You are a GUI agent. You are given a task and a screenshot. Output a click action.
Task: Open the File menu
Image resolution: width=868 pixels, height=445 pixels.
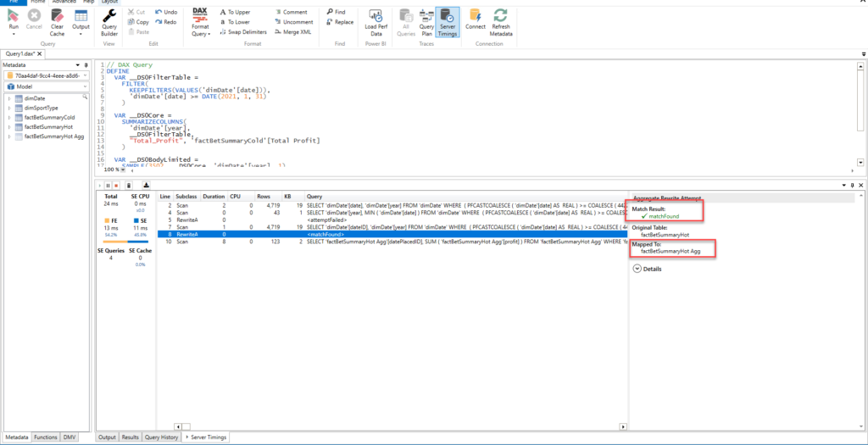click(14, 2)
